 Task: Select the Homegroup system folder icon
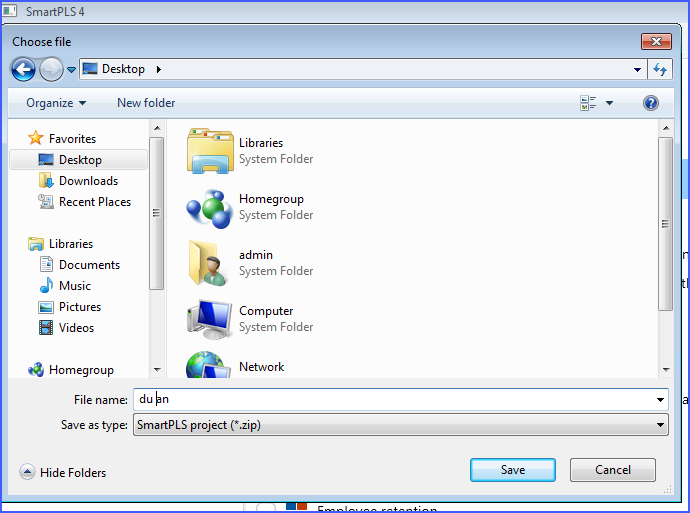(210, 207)
